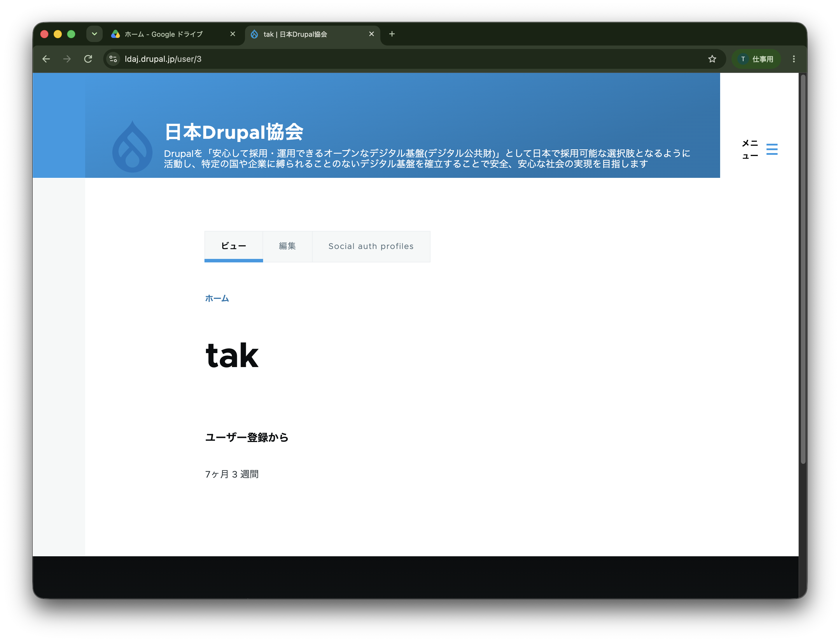
Task: Click the tak page heading
Action: 232,355
